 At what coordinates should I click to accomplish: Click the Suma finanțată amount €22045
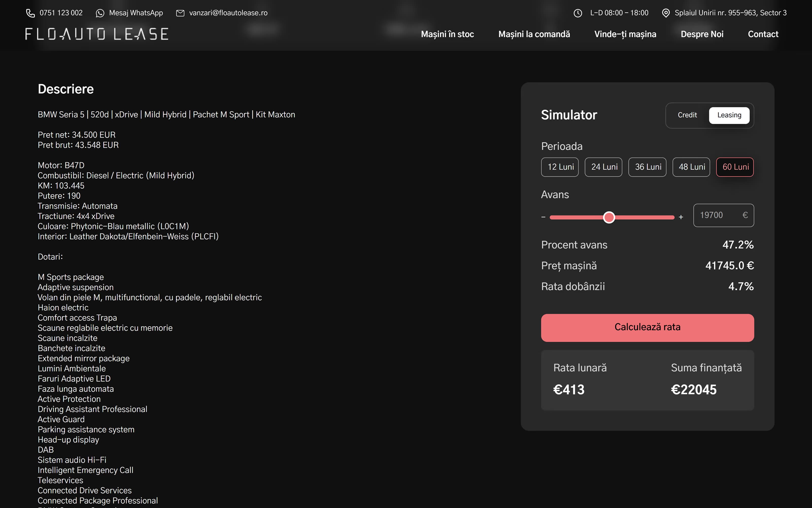(x=693, y=390)
